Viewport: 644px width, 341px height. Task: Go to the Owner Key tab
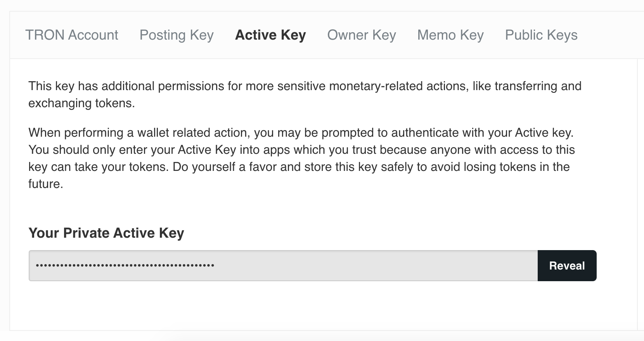[362, 35]
